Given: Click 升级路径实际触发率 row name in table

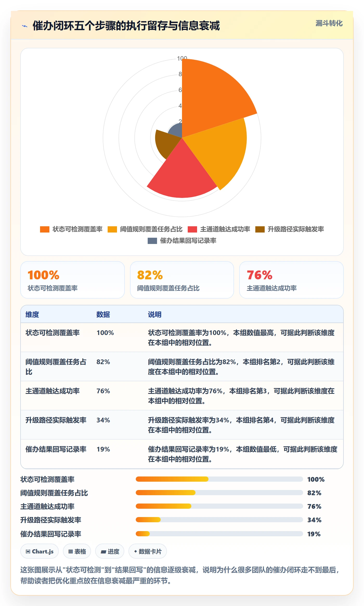Looking at the screenshot, I should [x=56, y=420].
